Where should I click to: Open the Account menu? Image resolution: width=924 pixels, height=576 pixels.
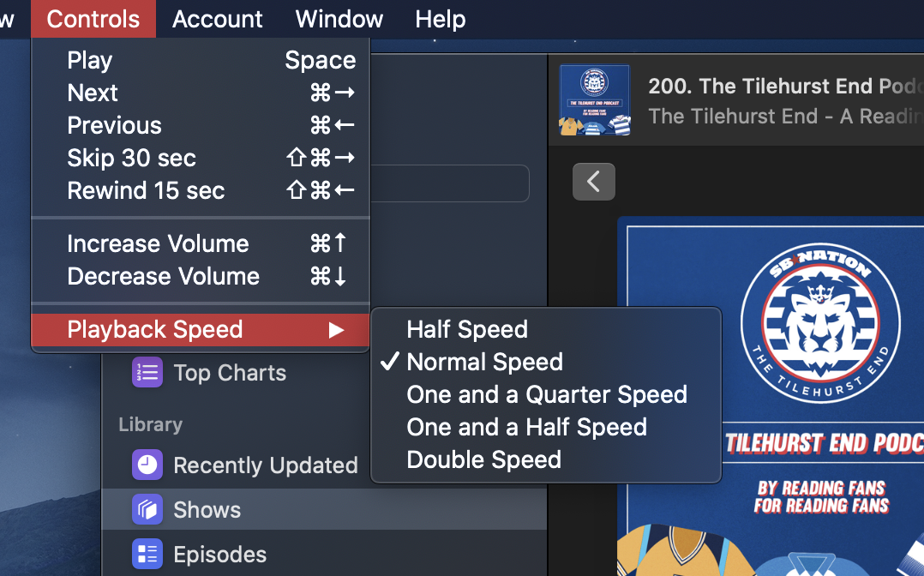(x=218, y=19)
